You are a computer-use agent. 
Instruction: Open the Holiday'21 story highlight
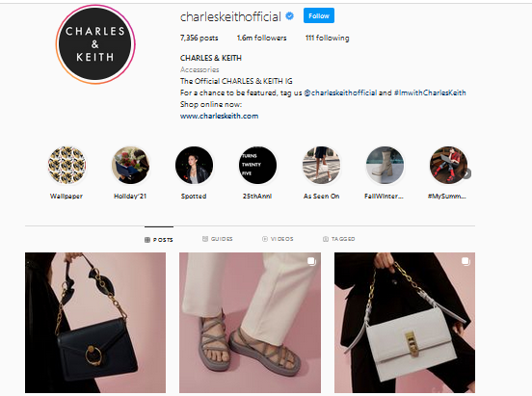click(x=131, y=166)
